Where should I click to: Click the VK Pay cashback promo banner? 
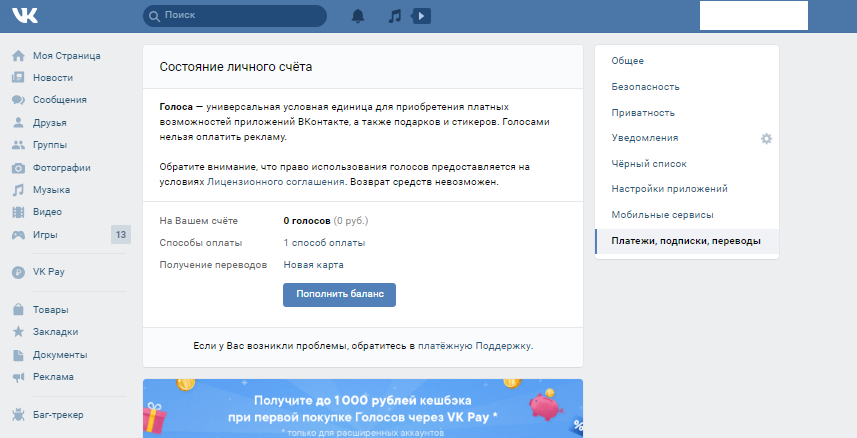[x=363, y=408]
